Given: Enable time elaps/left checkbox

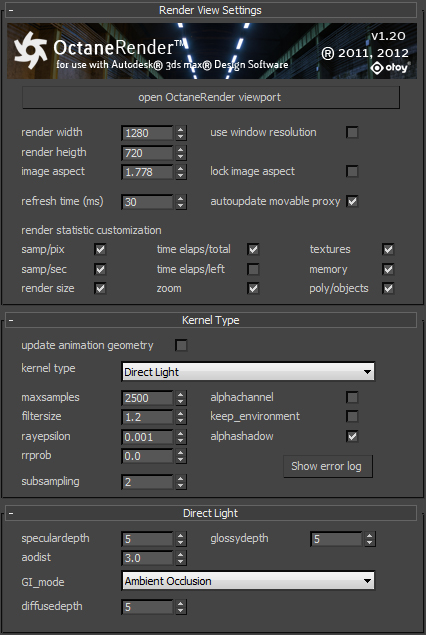Looking at the screenshot, I should [253, 269].
